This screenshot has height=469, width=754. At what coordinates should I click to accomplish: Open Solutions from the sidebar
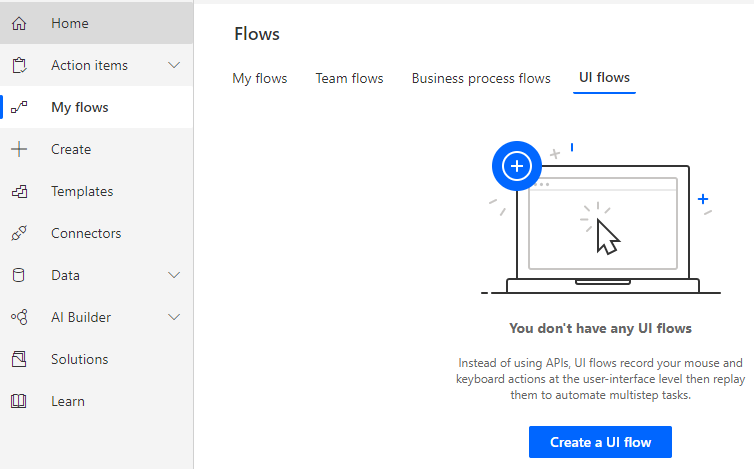coord(96,359)
